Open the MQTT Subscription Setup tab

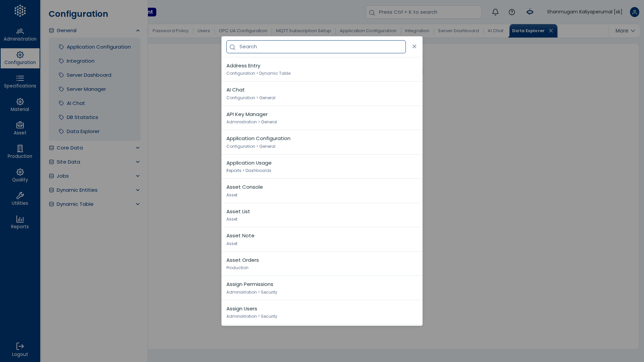(303, 31)
